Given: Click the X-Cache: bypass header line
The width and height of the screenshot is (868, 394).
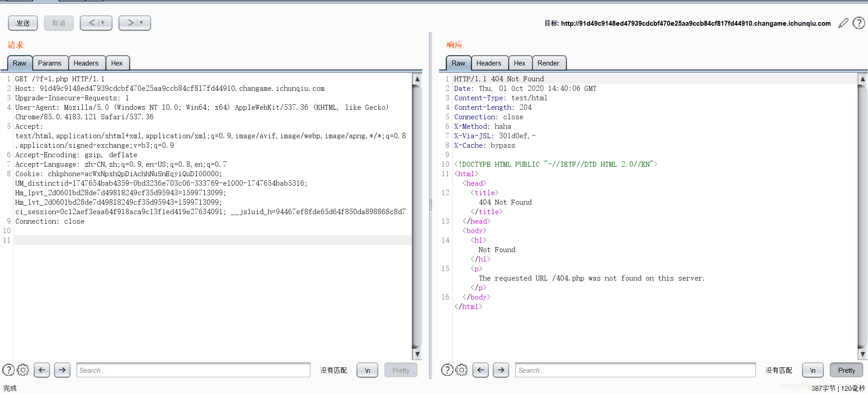Looking at the screenshot, I should point(485,145).
